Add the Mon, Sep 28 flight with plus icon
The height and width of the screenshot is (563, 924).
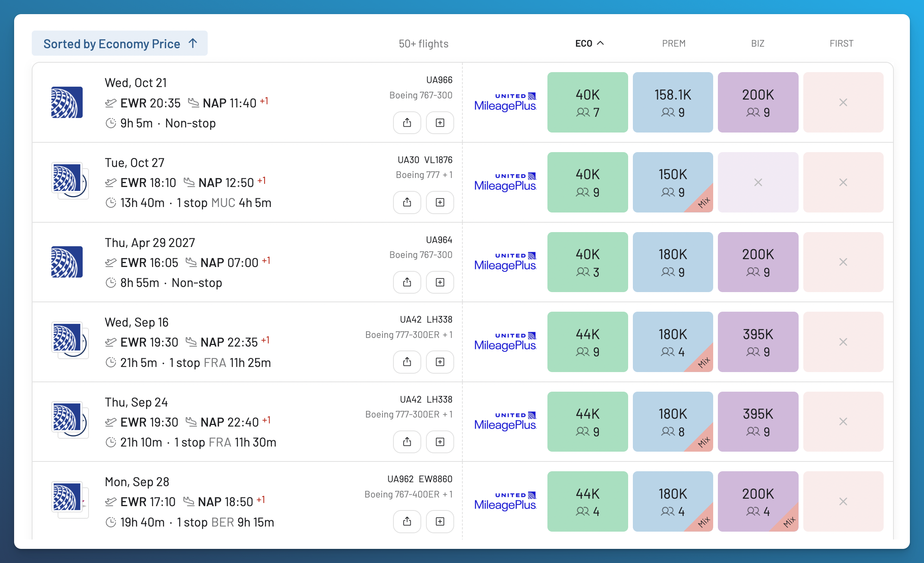click(440, 521)
